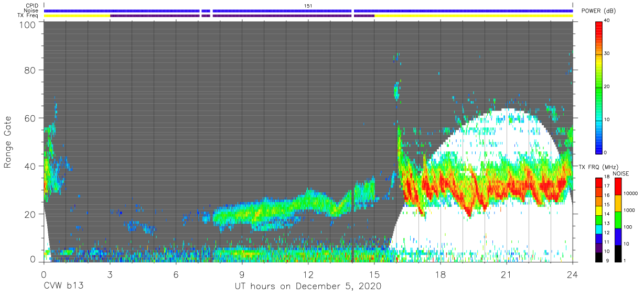Image resolution: width=644 pixels, height=297 pixels.
Task: Click the 60 tick on Range Gate axis
Action: 29,118
